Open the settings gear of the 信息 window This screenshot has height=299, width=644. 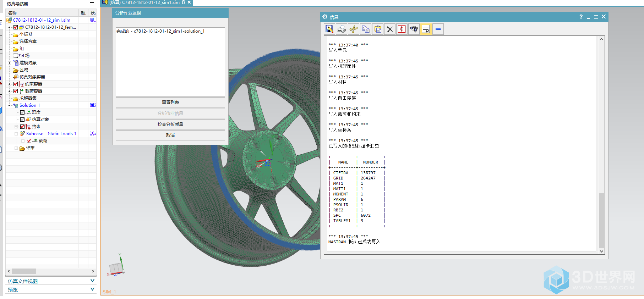(x=325, y=17)
